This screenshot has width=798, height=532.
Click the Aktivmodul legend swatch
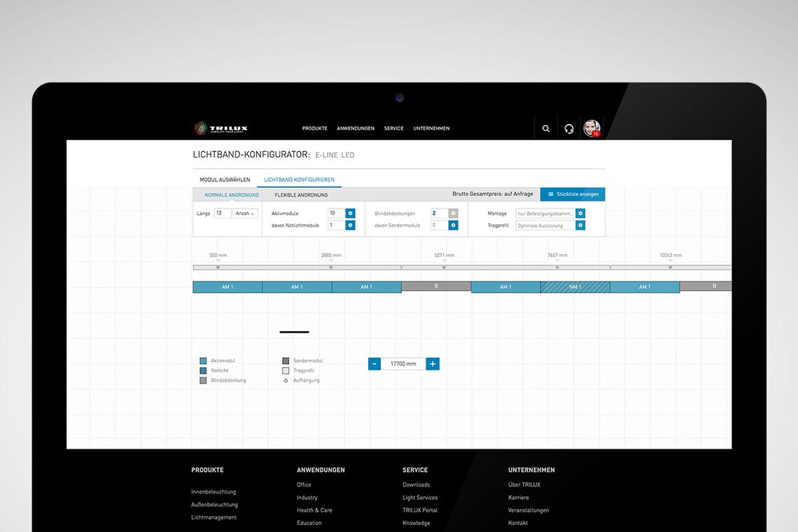pos(203,360)
